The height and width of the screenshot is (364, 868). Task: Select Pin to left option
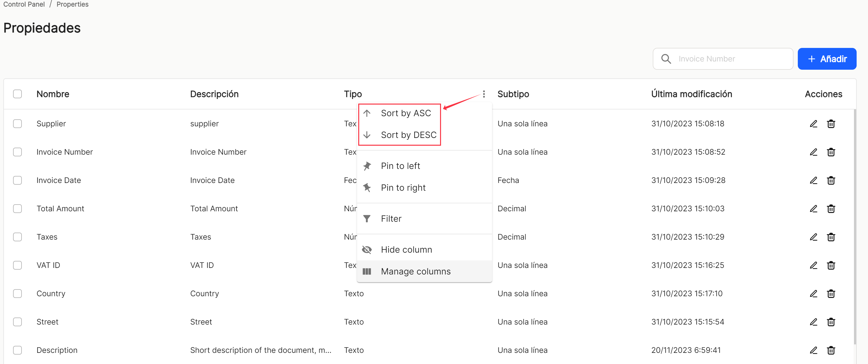pyautogui.click(x=424, y=166)
